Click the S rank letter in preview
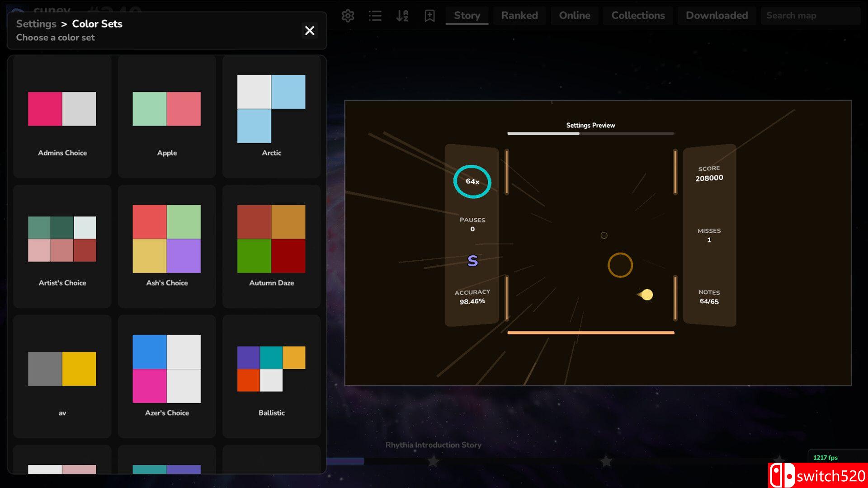This screenshot has height=488, width=868. click(472, 261)
